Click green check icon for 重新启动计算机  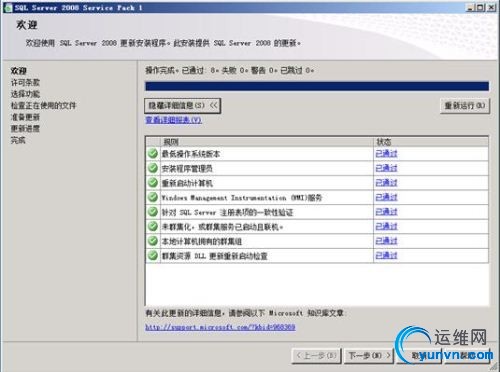point(153,183)
